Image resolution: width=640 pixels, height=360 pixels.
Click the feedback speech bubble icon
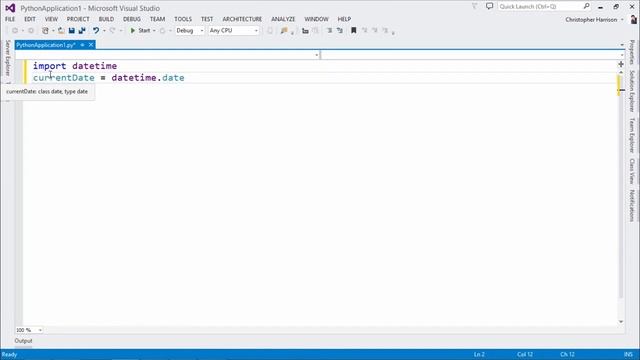(489, 7)
